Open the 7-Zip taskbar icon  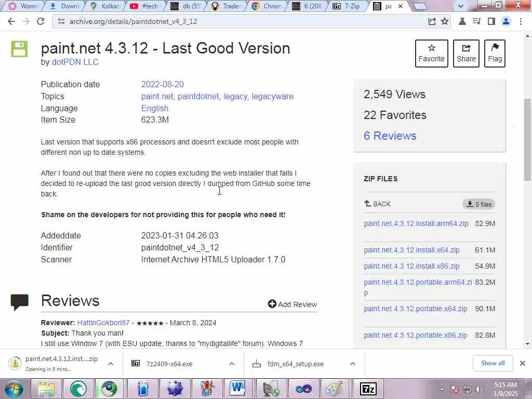368,389
